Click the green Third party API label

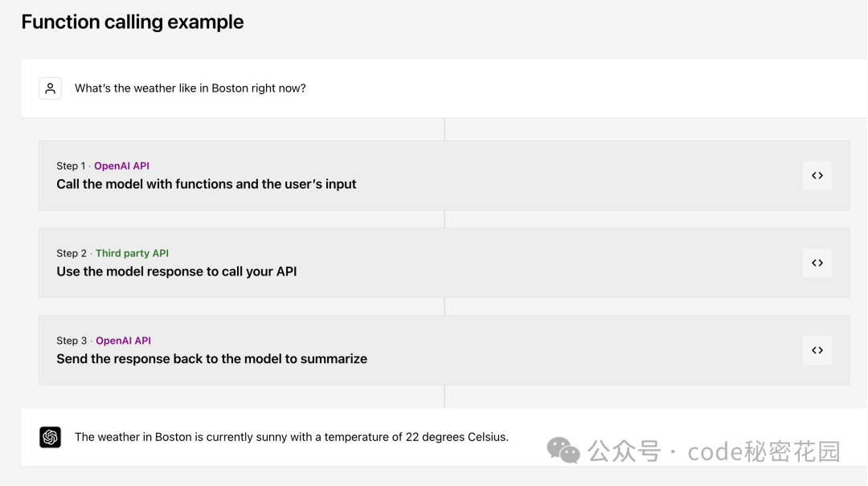pyautogui.click(x=132, y=253)
